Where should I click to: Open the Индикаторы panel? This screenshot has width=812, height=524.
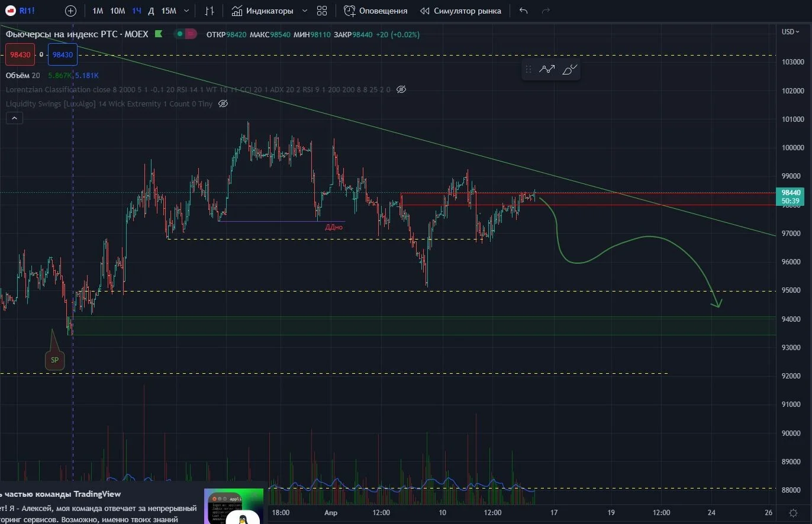[263, 11]
